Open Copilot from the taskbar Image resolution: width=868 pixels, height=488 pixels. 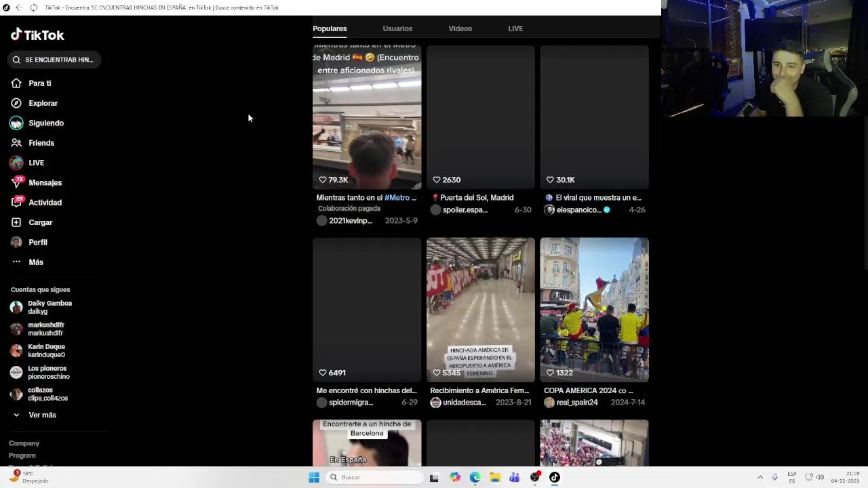pos(455,477)
